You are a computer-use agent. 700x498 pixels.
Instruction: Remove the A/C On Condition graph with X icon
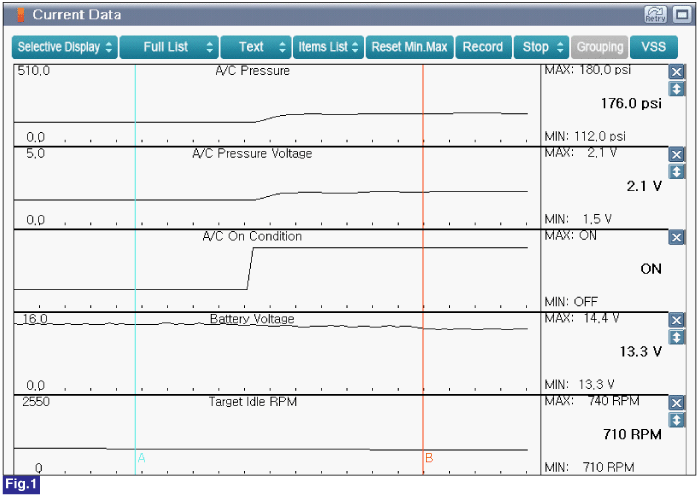(x=676, y=237)
